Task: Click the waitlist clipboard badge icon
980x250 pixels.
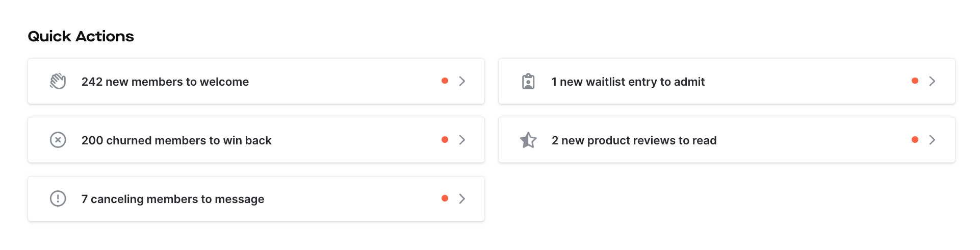Action: pyautogui.click(x=528, y=81)
